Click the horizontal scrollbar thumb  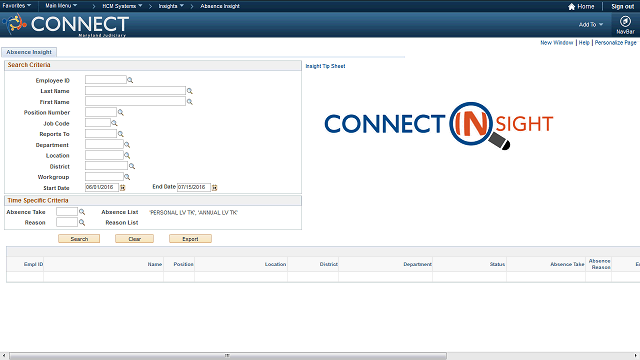pos(228,356)
